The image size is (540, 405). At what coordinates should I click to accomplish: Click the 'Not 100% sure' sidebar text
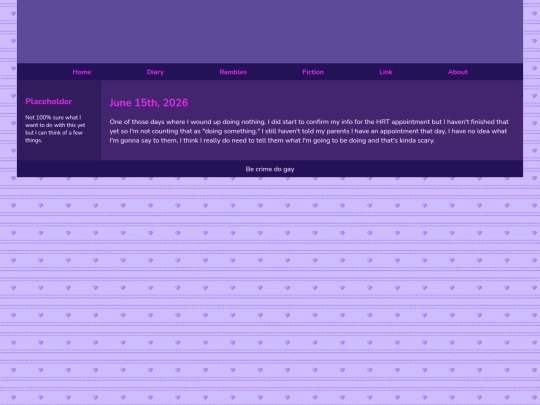pos(55,129)
